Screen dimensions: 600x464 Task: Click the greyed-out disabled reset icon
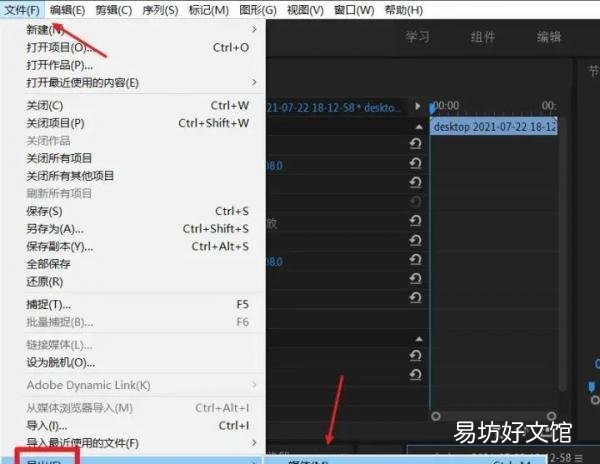[416, 202]
